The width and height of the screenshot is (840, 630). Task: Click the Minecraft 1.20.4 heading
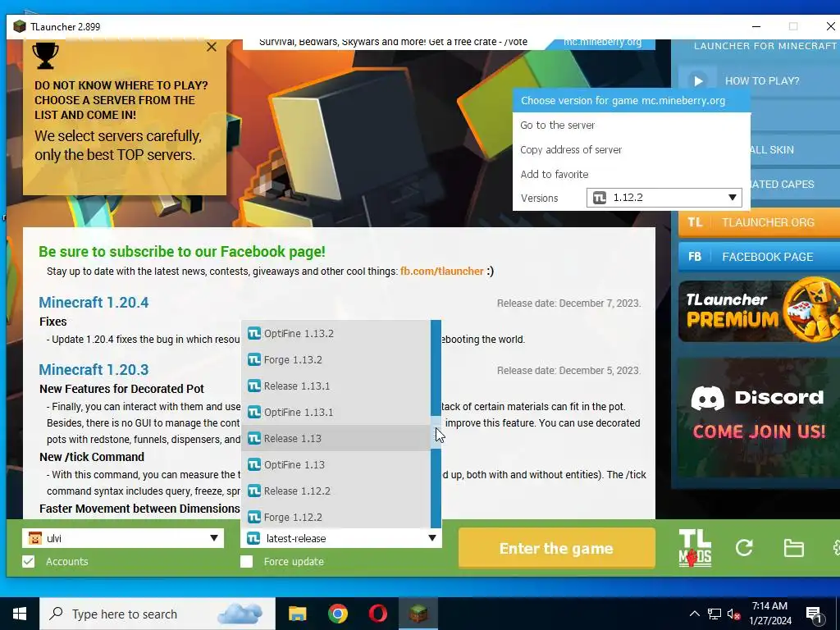tap(94, 302)
